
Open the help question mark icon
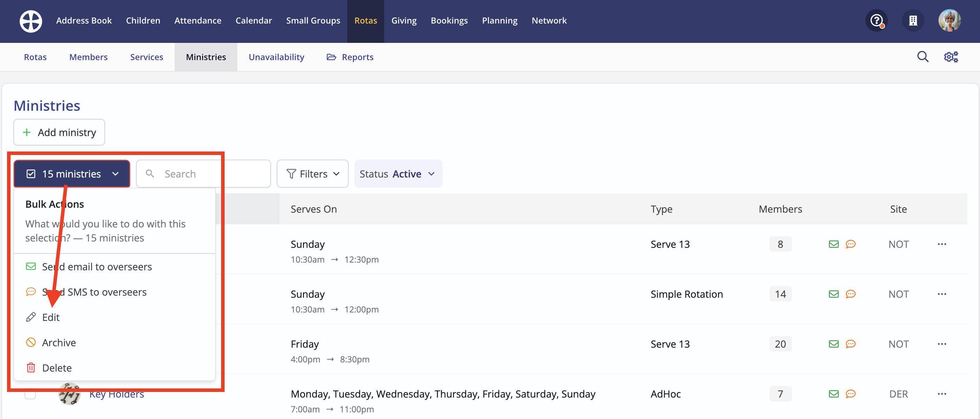coord(877,20)
